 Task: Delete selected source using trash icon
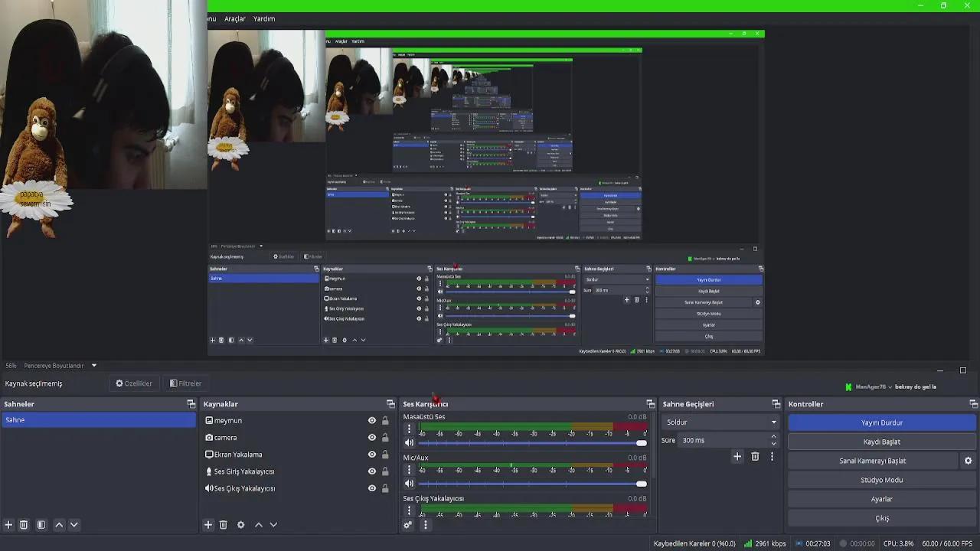tap(224, 525)
